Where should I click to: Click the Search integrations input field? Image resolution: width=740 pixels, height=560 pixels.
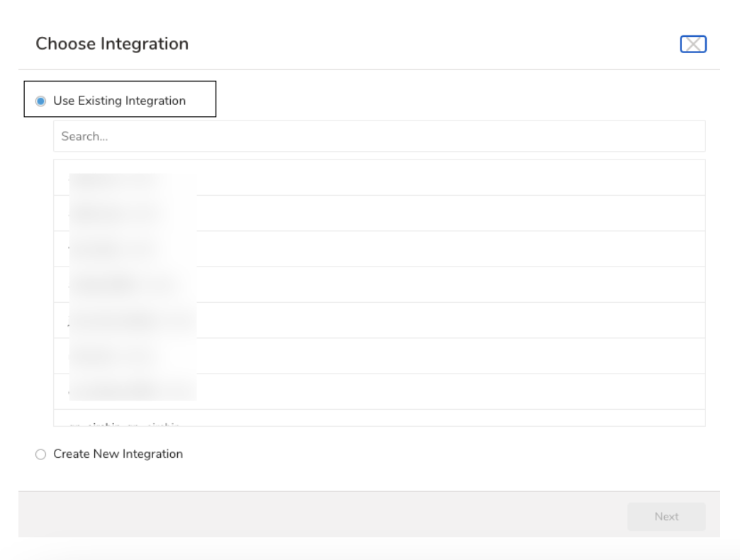click(x=379, y=136)
